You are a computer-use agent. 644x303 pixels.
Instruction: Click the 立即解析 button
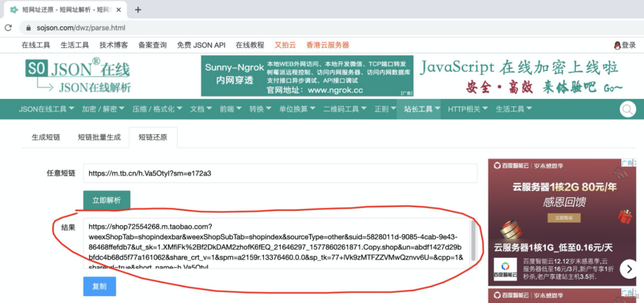point(107,200)
